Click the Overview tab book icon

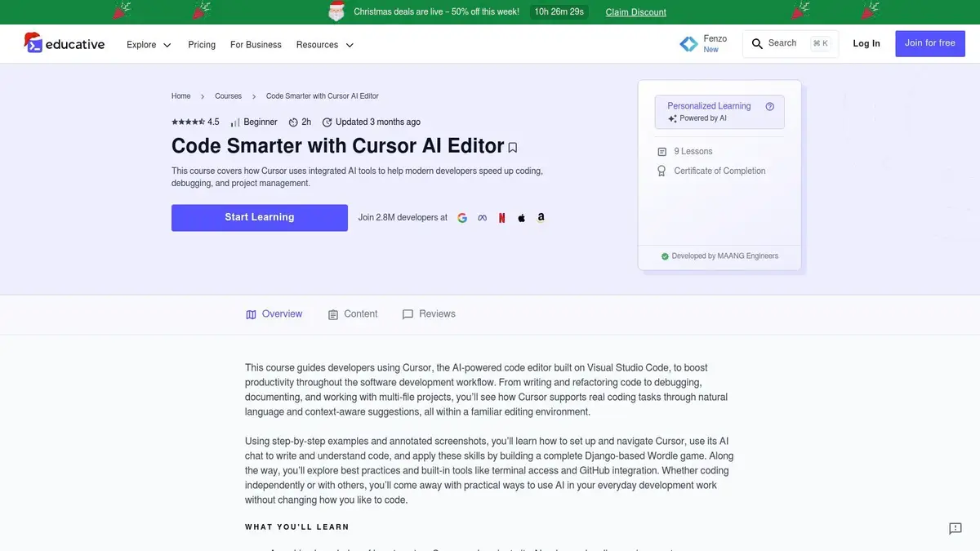(251, 314)
